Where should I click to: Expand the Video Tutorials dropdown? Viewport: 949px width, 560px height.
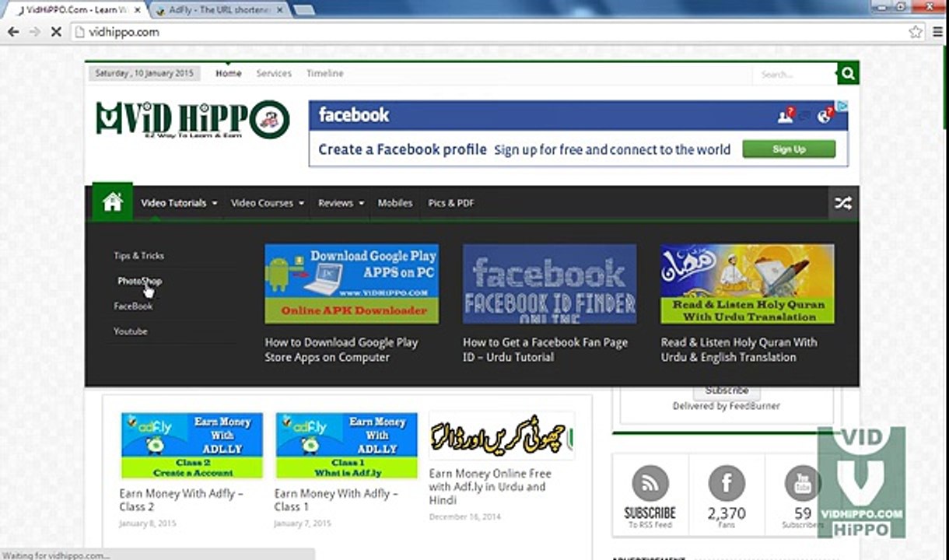(x=179, y=203)
